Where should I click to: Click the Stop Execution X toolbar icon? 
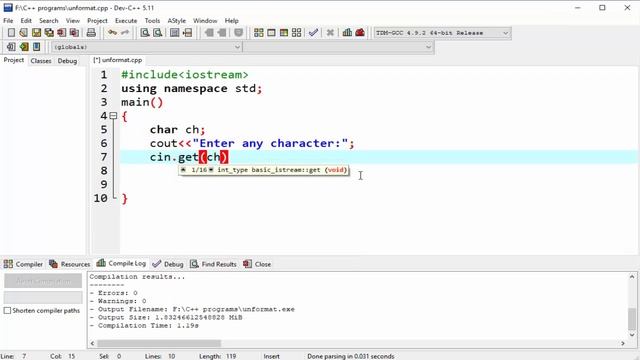[330, 33]
